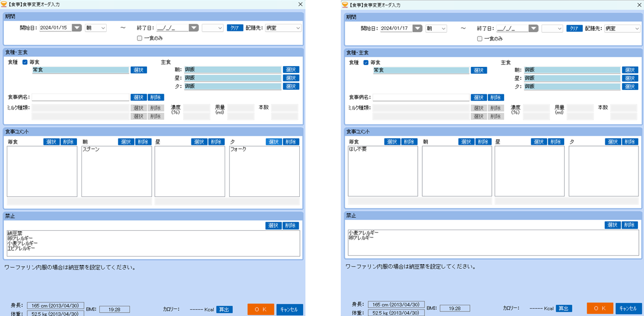The width and height of the screenshot is (644, 316).
Task: Open end date calendar in 2024/01/15 window
Action: (194, 28)
